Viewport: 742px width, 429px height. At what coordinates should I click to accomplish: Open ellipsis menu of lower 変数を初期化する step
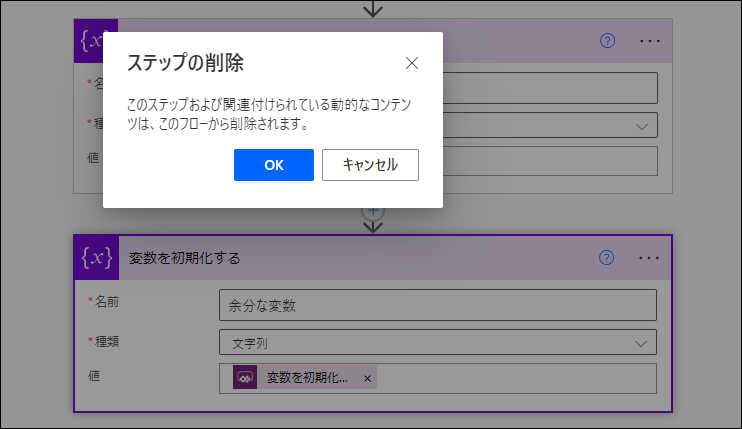coord(649,258)
